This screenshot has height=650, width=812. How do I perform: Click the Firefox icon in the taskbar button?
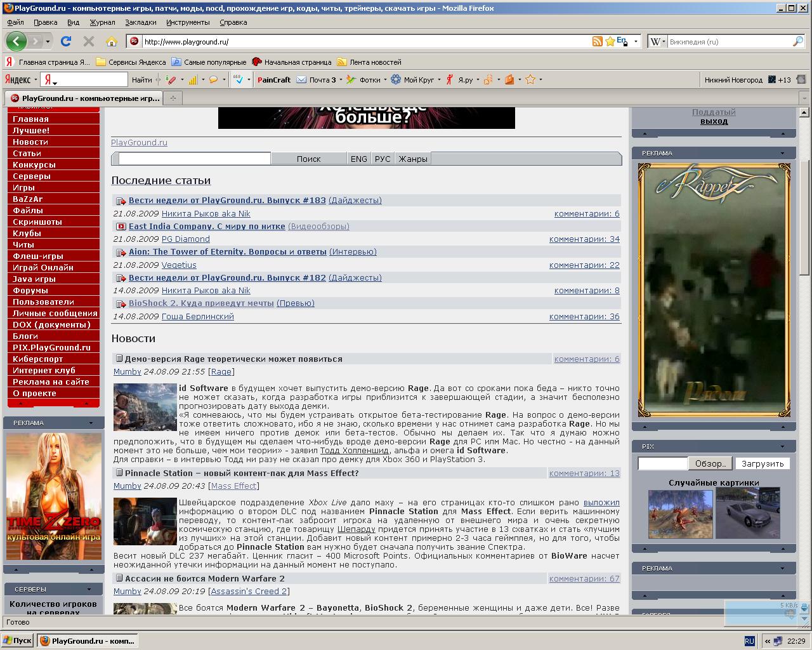[45, 641]
